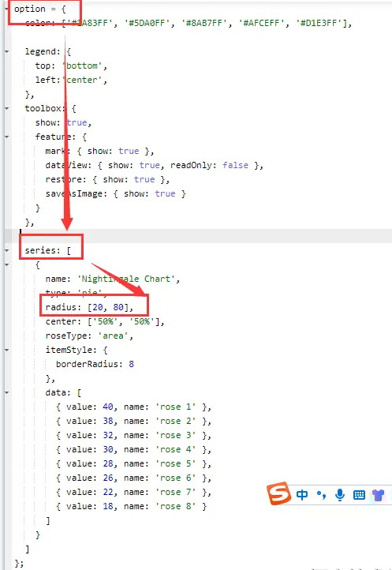The image size is (392, 570).
Task: Click the borderRadius value 8
Action: [131, 364]
